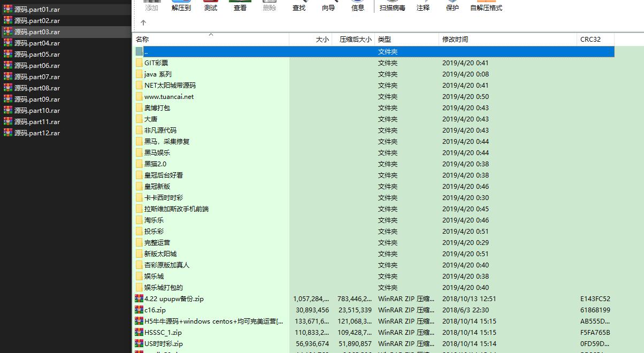
Task: Select the GIT彩票 folder
Action: pyautogui.click(x=156, y=63)
